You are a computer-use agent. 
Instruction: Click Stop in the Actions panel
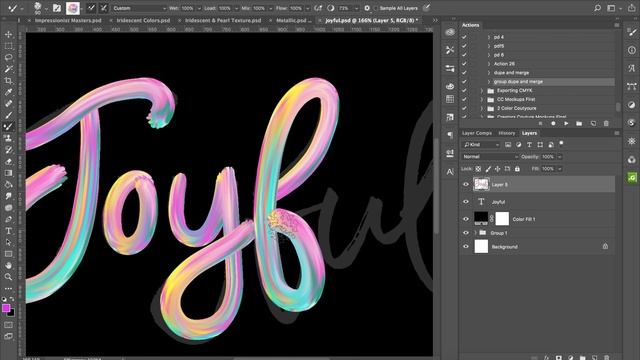point(540,123)
